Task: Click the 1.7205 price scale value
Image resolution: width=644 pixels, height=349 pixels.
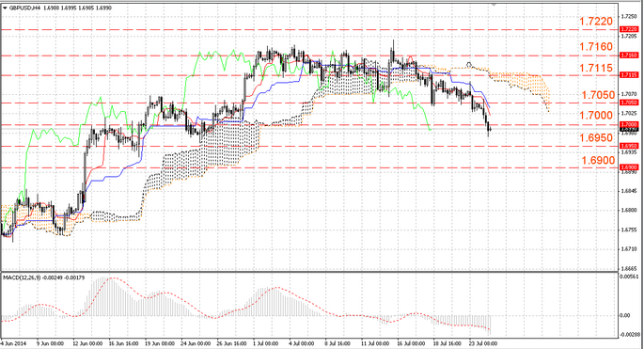Action: coord(629,36)
